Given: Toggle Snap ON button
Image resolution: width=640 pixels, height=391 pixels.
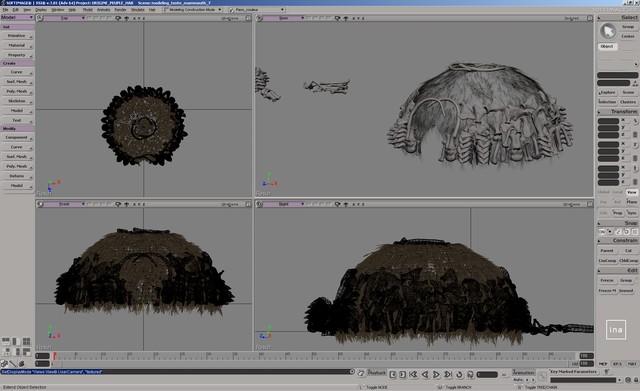Looking at the screenshot, I should (x=601, y=231).
